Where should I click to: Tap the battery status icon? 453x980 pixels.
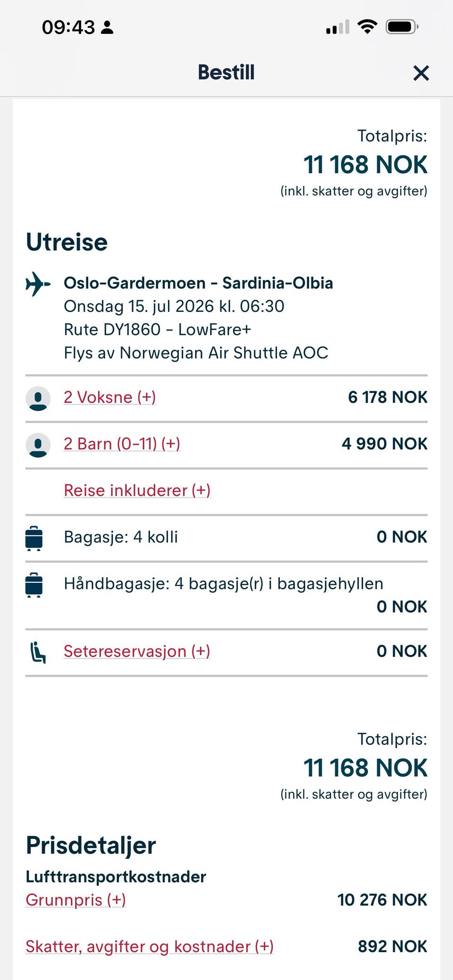(402, 27)
